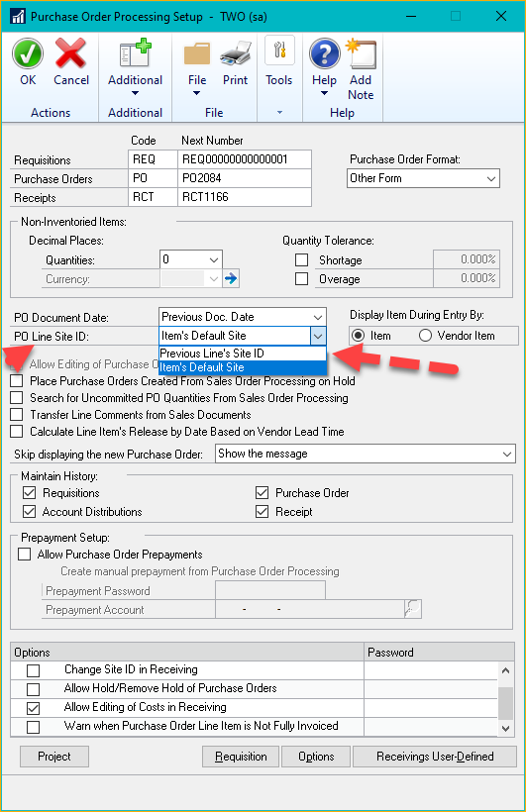Check Allow Purchase Order Prepayments
Viewport: 526px width, 812px height.
pos(25,555)
